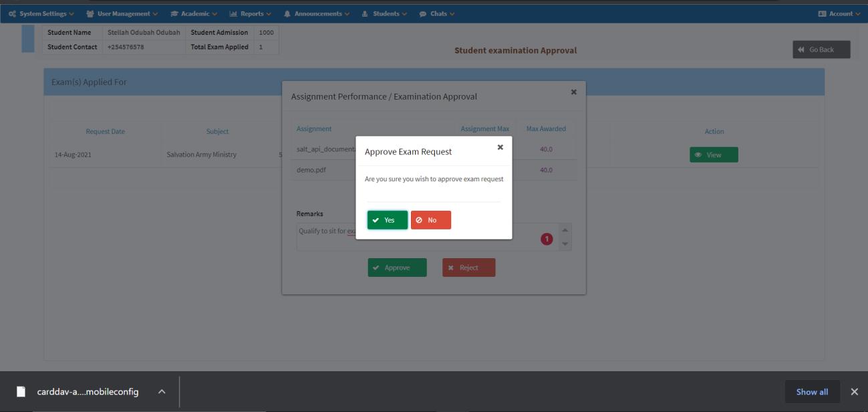Click the eye icon on View button
The image size is (868, 412).
698,155
